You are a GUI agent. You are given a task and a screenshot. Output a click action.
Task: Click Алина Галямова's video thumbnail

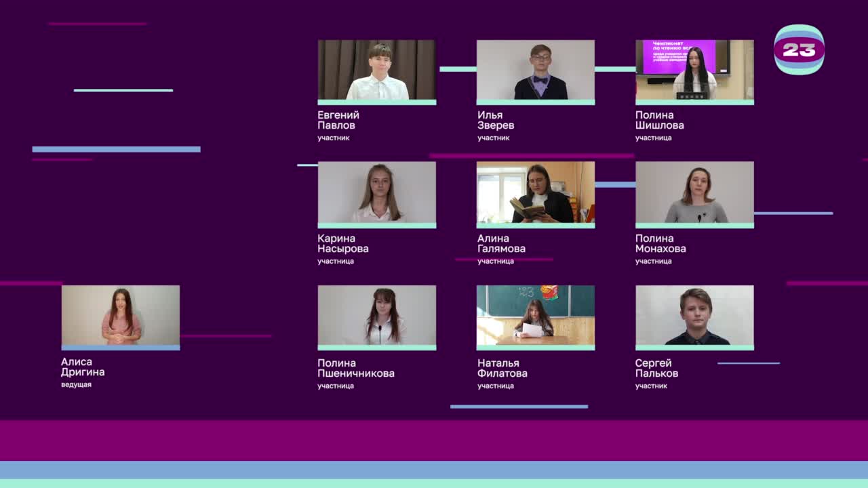coord(536,192)
